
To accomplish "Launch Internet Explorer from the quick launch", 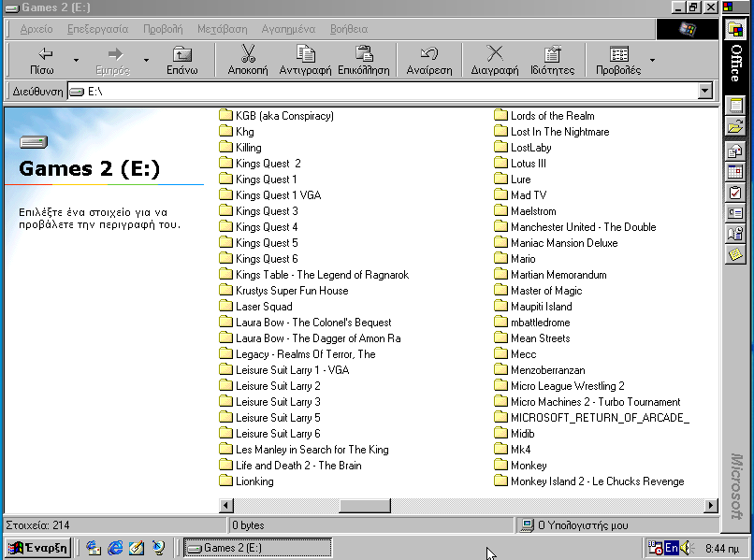I will tap(116, 548).
